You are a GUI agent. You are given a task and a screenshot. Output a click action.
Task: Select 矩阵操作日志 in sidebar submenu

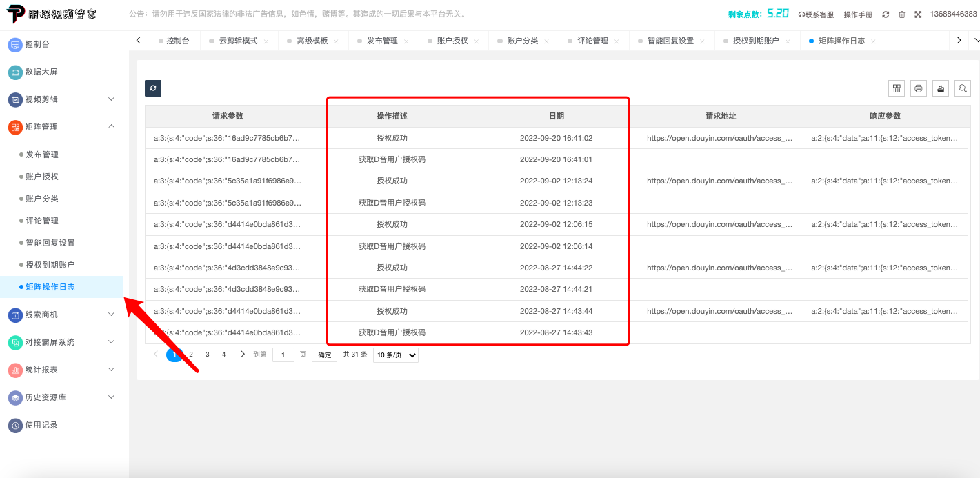(x=50, y=287)
